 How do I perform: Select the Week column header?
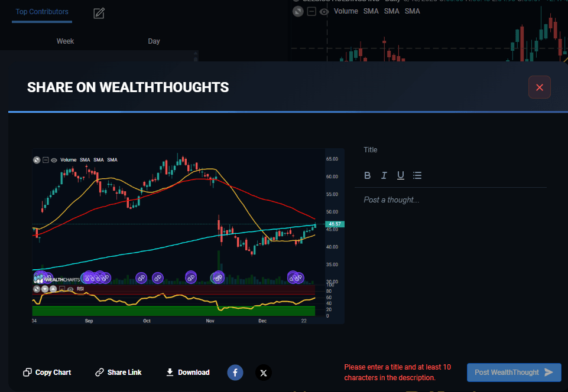pos(65,41)
